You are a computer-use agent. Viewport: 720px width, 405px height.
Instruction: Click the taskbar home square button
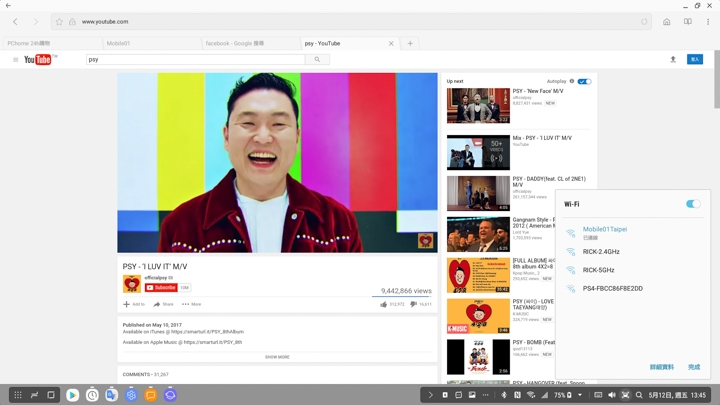51,395
